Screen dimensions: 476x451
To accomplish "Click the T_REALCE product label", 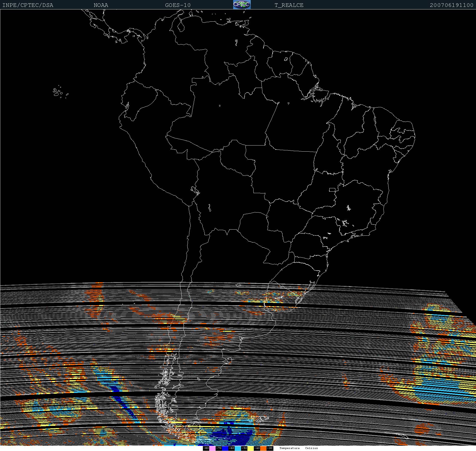I will (289, 5).
